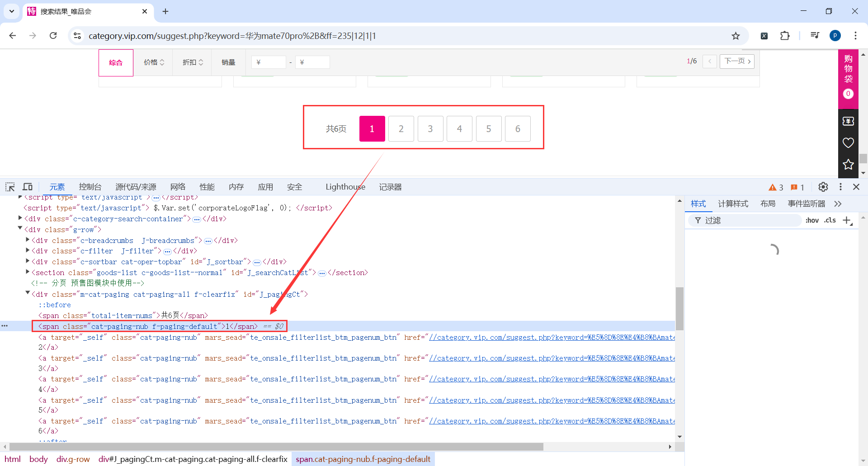
Task: Show more Styles pane tabs chevron
Action: click(x=838, y=204)
